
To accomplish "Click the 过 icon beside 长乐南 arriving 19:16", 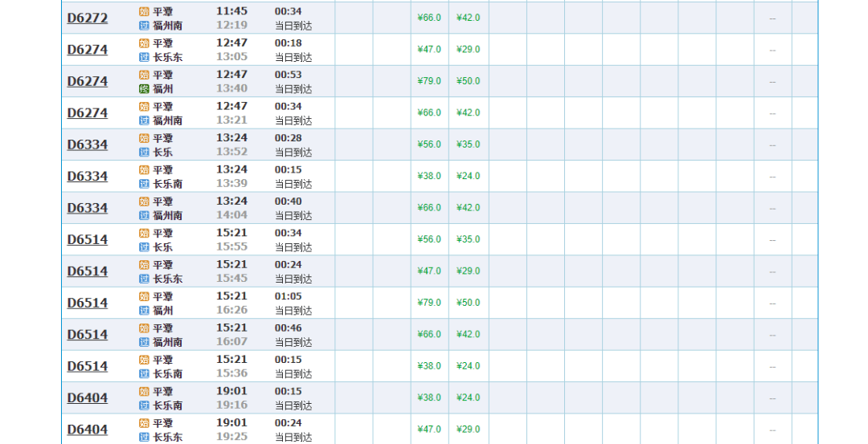I will pyautogui.click(x=144, y=405).
